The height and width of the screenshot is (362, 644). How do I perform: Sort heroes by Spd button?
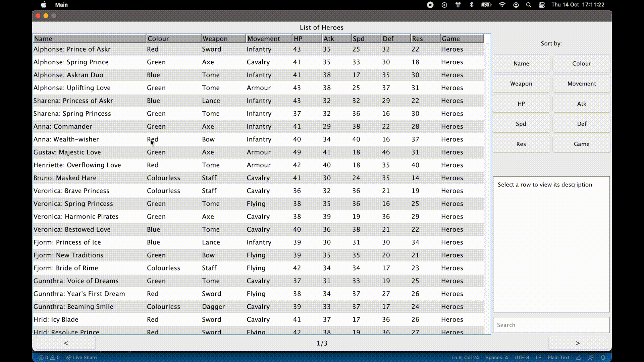pyautogui.click(x=521, y=124)
